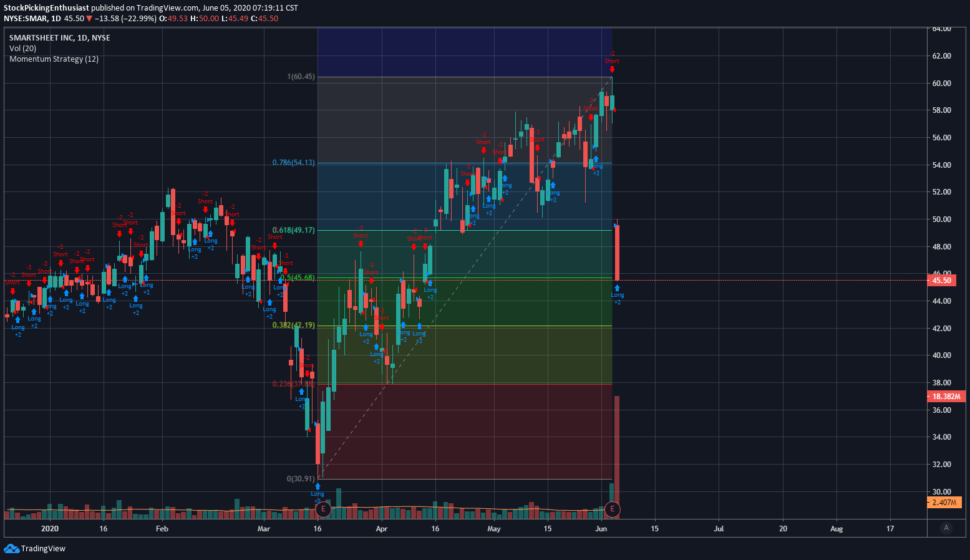Viewport: 970px width, 560px height.
Task: Click the Long +2 signal under the last candle
Action: pos(617,295)
